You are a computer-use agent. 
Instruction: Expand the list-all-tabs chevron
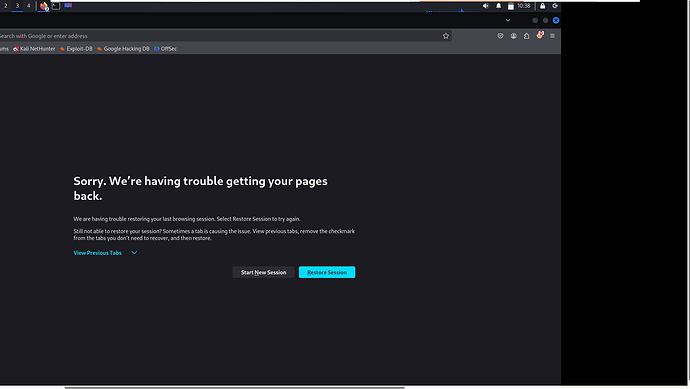click(x=508, y=20)
